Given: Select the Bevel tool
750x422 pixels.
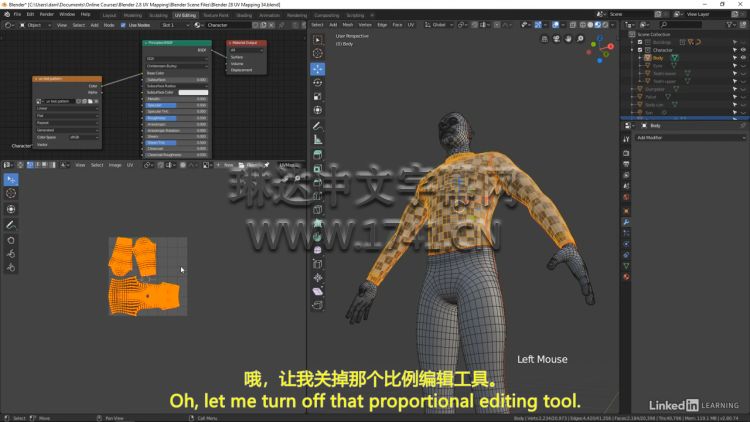Looking at the screenshot, I should pyautogui.click(x=318, y=182).
